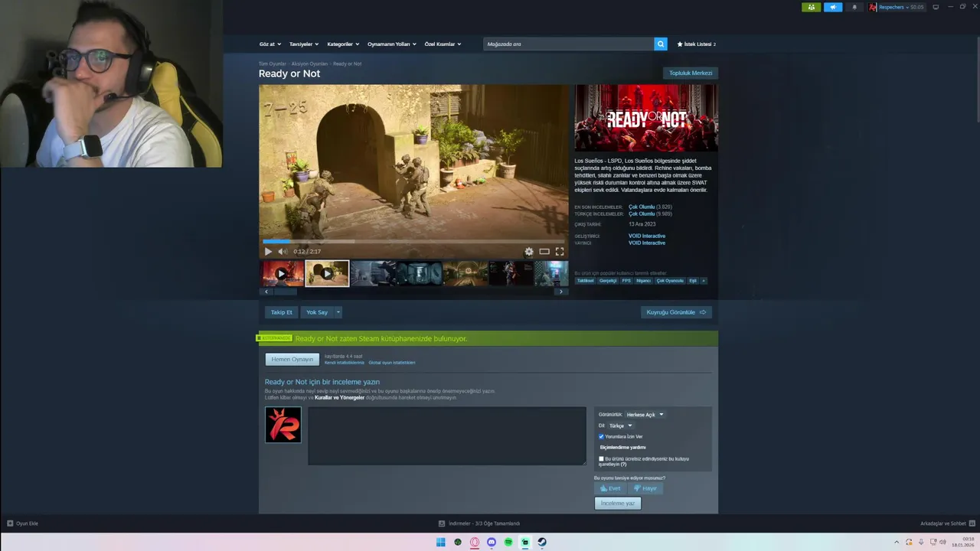This screenshot has height=551, width=980.
Task: Click the Takip Et button
Action: pos(281,312)
